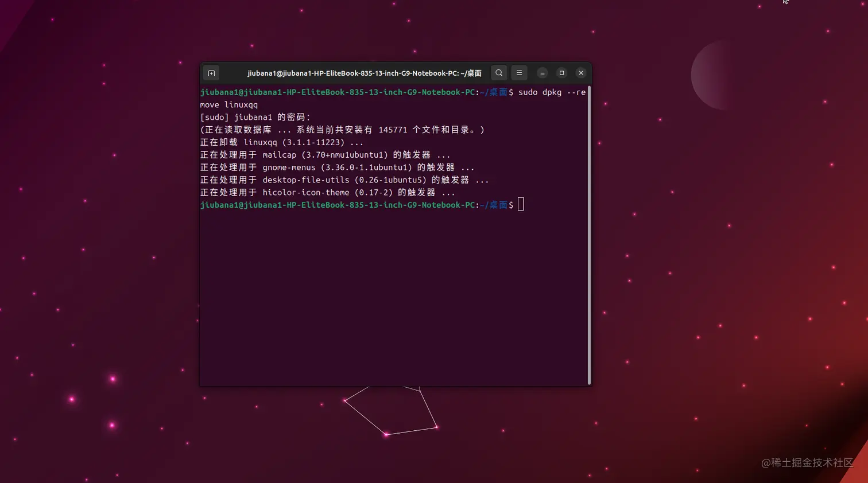Image resolution: width=868 pixels, height=483 pixels.
Task: Click the desktop-file-utils trigger line
Action: [344, 180]
